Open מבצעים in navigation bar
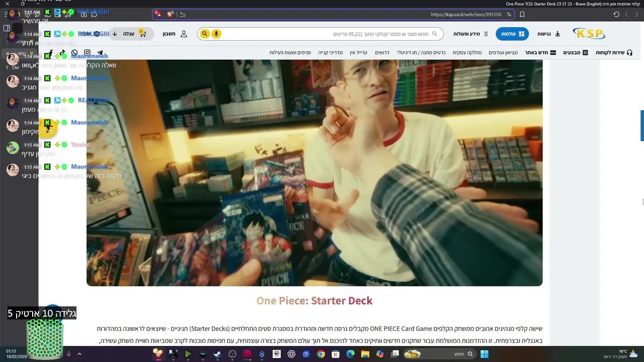Image resolution: width=644 pixels, height=362 pixels. point(576,52)
